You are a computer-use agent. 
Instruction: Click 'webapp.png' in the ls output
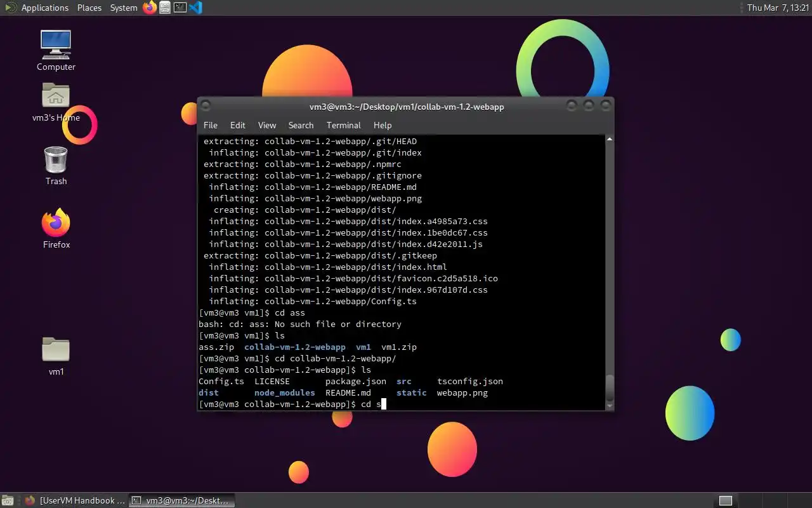(462, 392)
